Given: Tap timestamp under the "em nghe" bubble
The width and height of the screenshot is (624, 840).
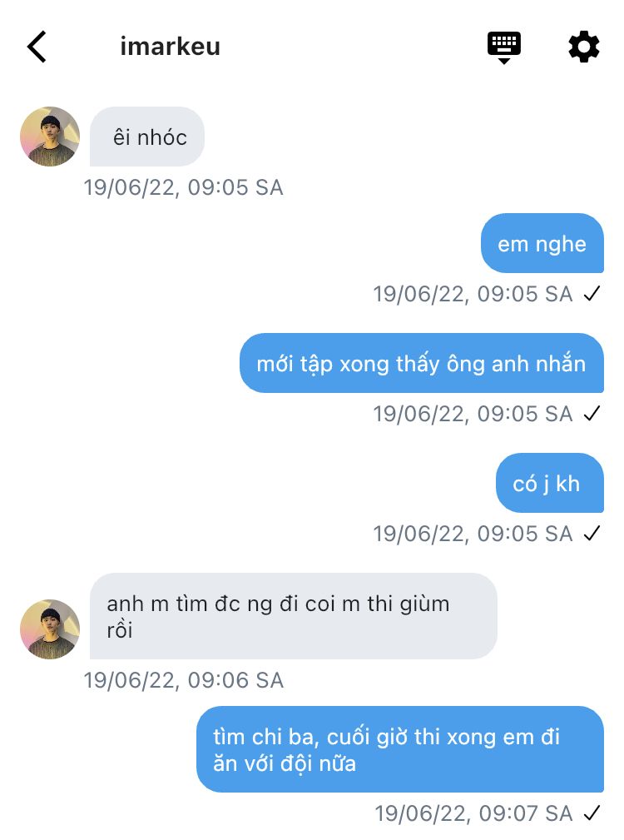Looking at the screenshot, I should coord(473,294).
